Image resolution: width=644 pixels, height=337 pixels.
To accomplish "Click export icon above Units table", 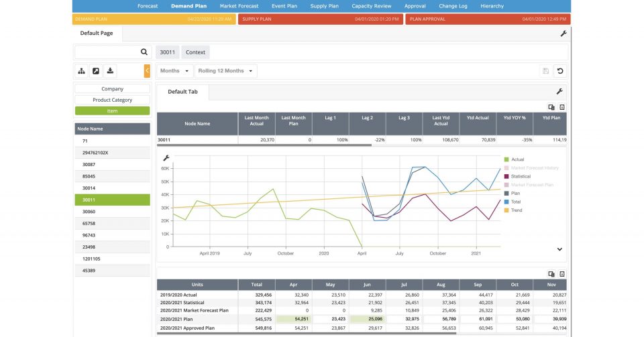I will [551, 274].
